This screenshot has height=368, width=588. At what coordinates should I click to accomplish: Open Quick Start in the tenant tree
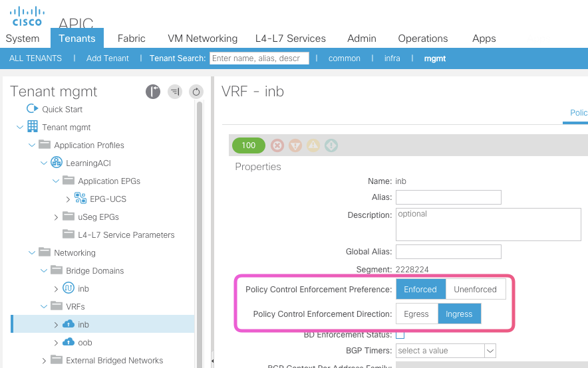click(62, 109)
